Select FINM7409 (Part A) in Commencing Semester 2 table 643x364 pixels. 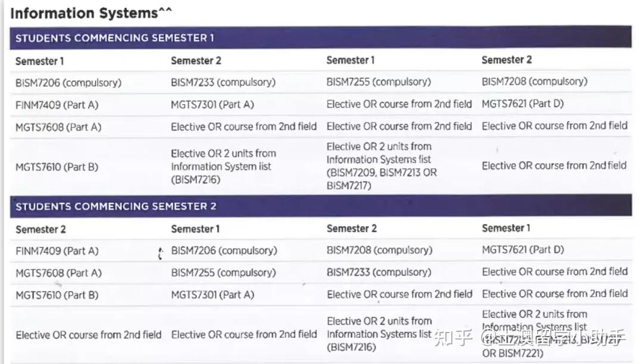[57, 250]
